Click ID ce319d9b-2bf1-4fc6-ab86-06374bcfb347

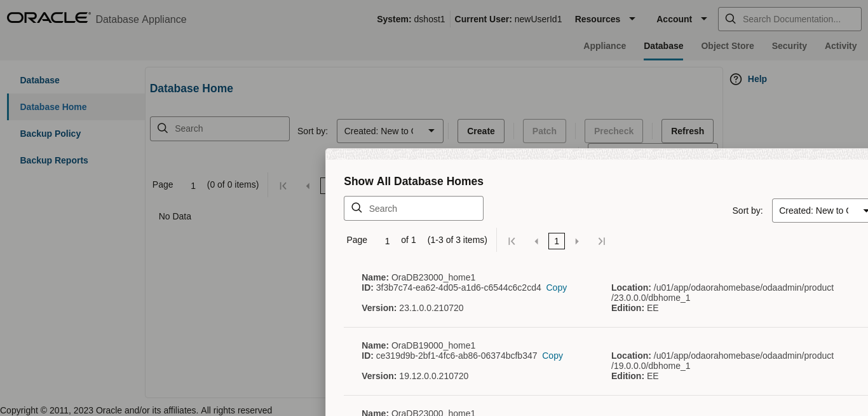coord(457,356)
